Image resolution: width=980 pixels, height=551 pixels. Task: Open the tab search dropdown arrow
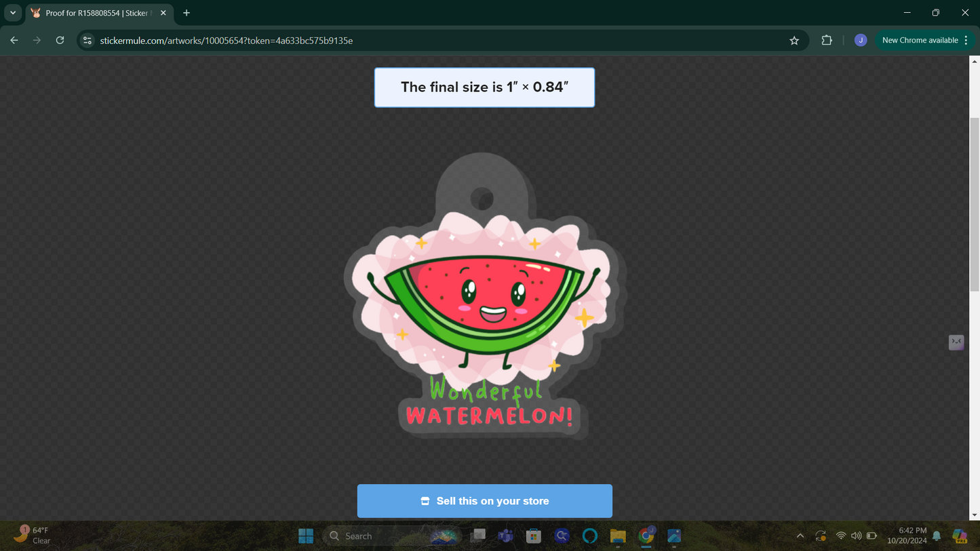pos(13,13)
